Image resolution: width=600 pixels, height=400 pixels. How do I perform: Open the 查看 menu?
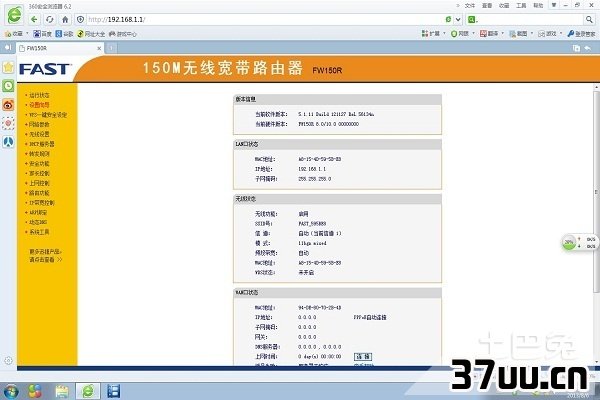487,5
